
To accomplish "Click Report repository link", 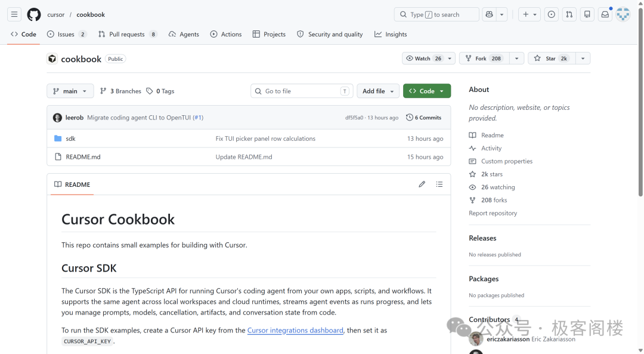I will 493,213.
